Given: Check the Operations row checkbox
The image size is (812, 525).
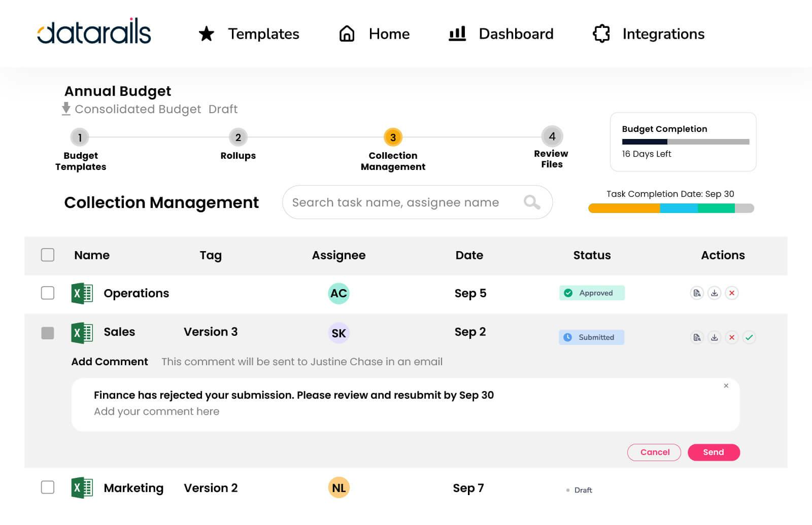Looking at the screenshot, I should click(47, 293).
